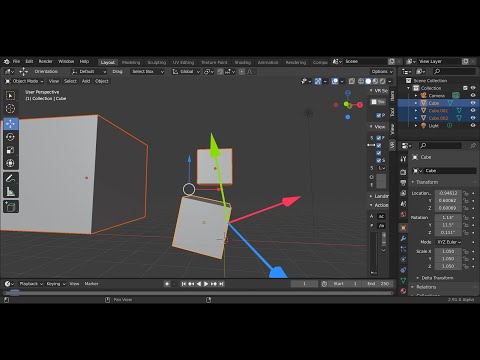Open the Global transform orientation dropdown
The width and height of the screenshot is (480, 360).
(x=186, y=72)
